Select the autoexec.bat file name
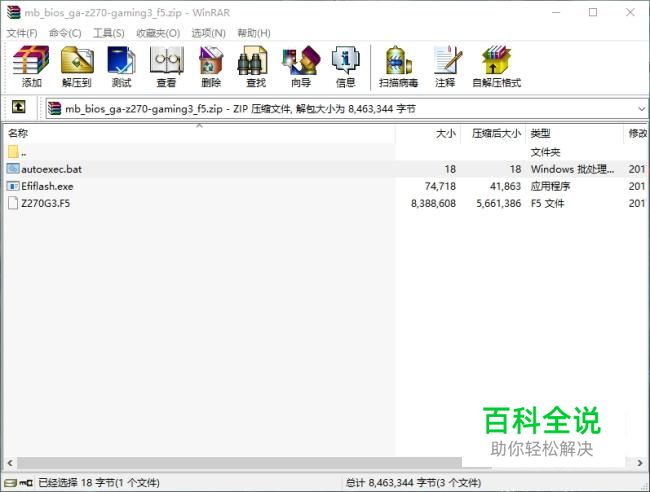The height and width of the screenshot is (492, 650). (x=51, y=169)
